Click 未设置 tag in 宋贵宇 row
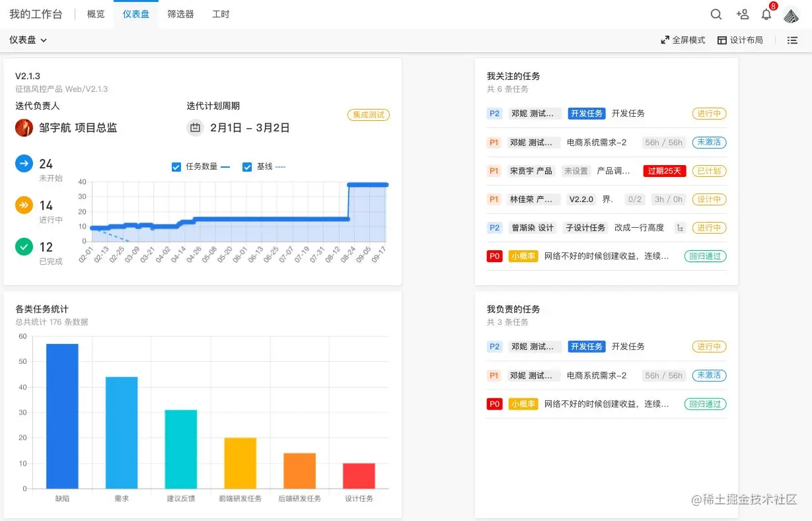Screen dimensions: 812x521 pos(575,171)
